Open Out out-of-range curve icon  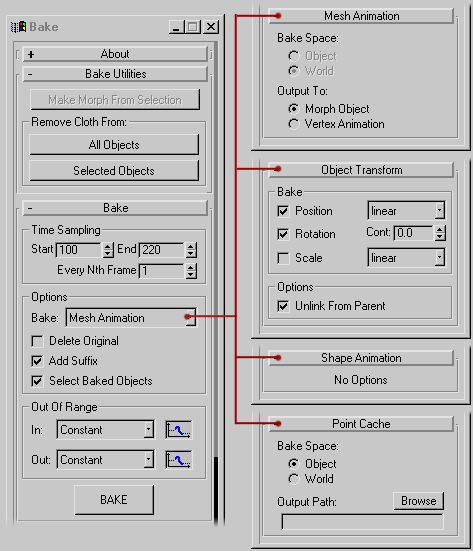pyautogui.click(x=179, y=460)
